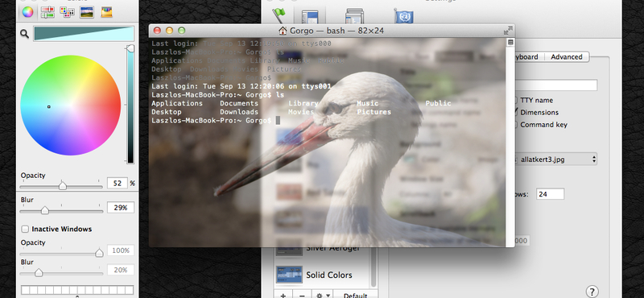Open the allatkert3.jpg image dropdown

555,159
